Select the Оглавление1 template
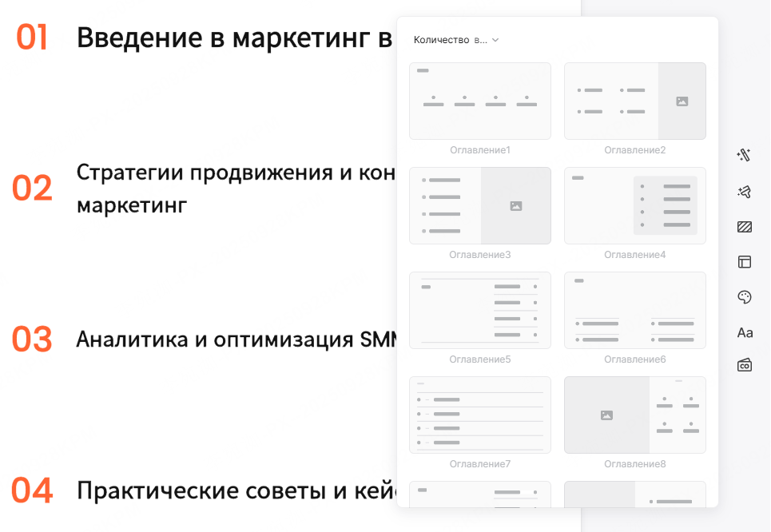771x532 pixels. tap(479, 101)
